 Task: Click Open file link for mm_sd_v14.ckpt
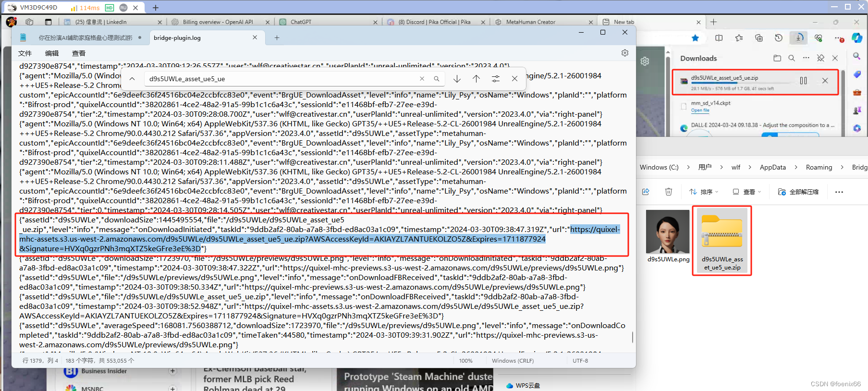pos(700,110)
